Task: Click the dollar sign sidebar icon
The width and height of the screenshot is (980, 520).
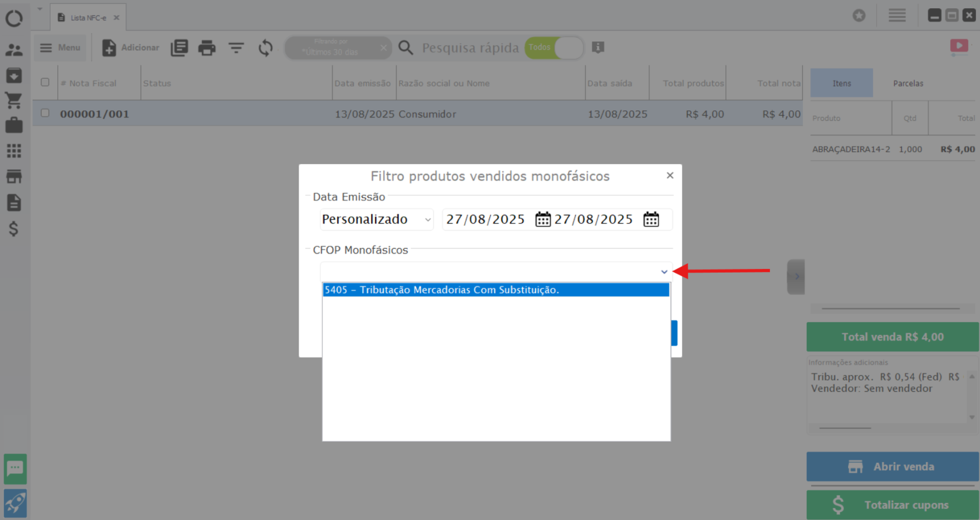Action: coord(13,229)
